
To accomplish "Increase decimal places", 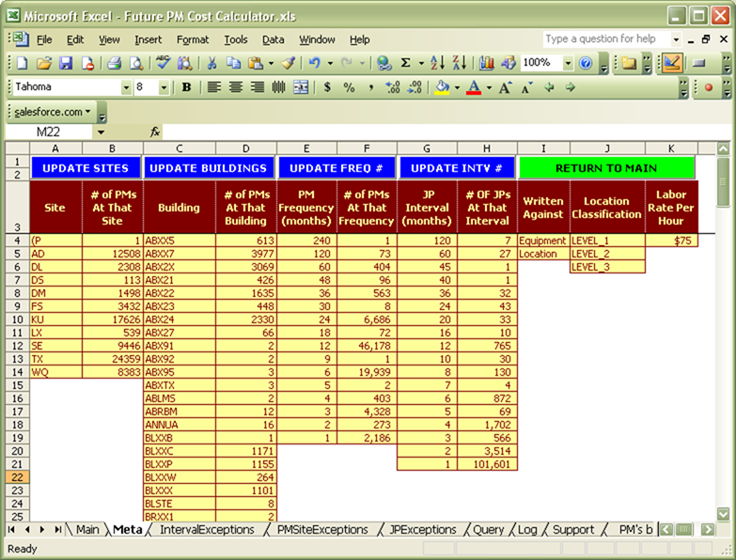I will pos(392,87).
